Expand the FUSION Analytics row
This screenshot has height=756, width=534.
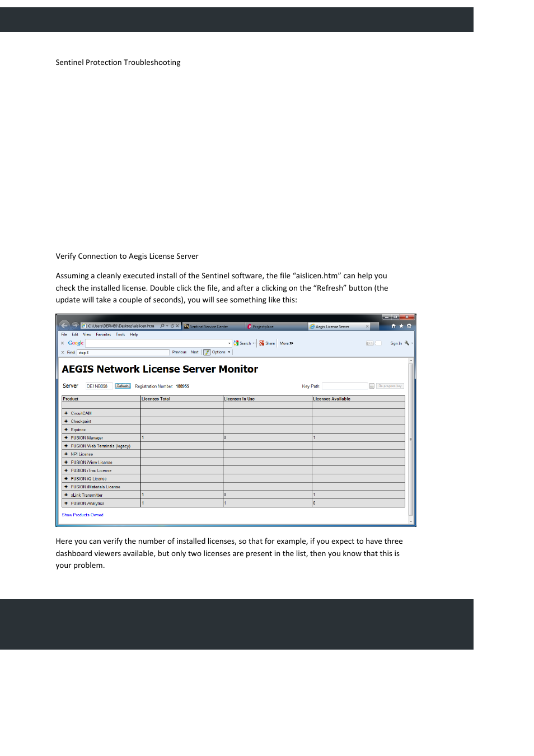(x=66, y=503)
